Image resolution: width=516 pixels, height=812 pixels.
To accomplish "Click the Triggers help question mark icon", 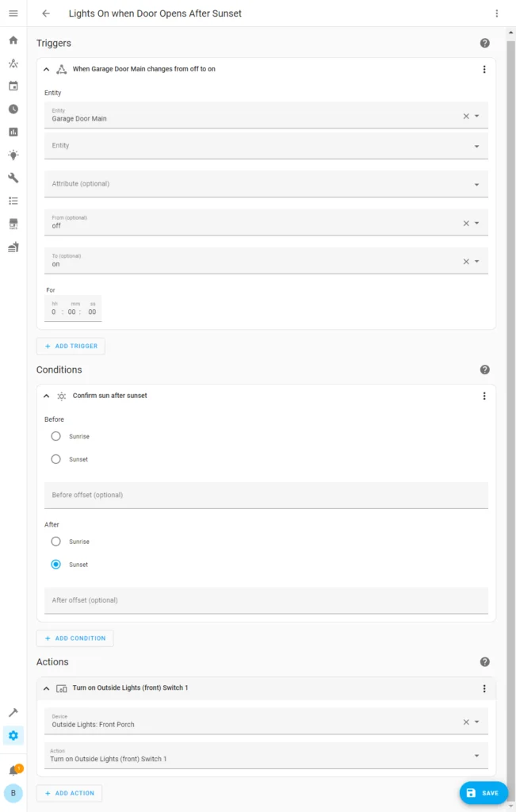I will (484, 44).
